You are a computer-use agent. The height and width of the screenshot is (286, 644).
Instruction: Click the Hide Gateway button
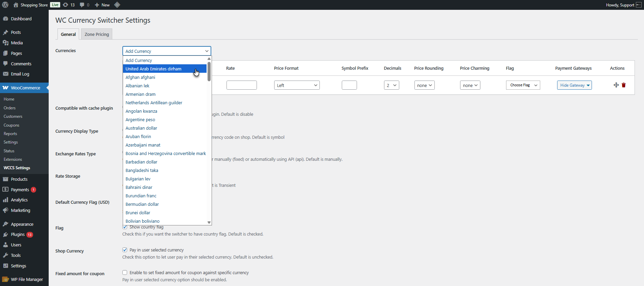point(574,85)
